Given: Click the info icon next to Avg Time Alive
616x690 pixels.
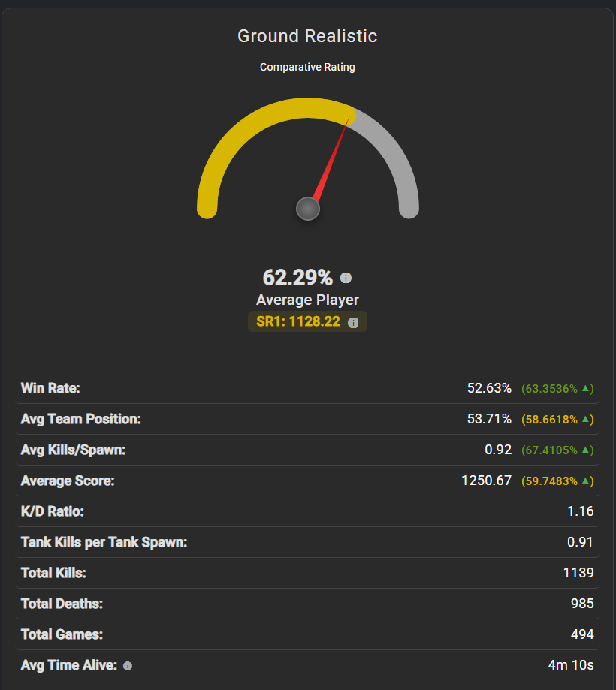Looking at the screenshot, I should [x=128, y=666].
